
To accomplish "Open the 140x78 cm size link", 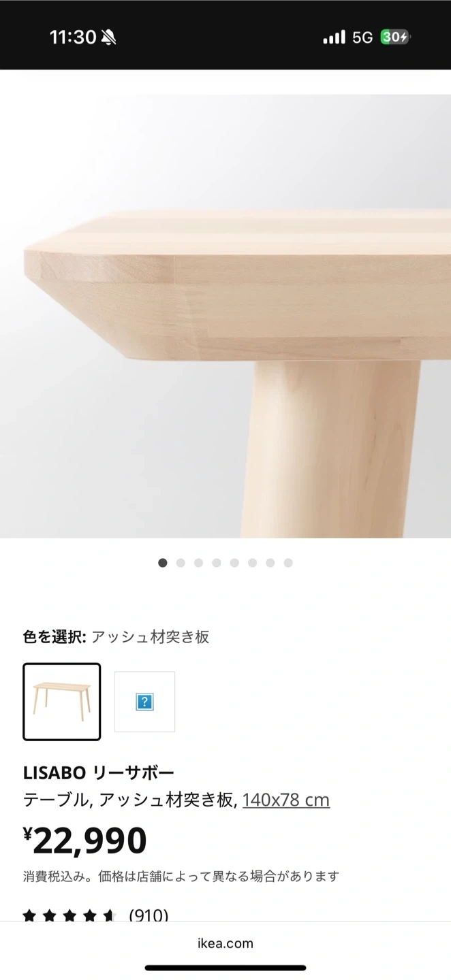I will point(286,800).
